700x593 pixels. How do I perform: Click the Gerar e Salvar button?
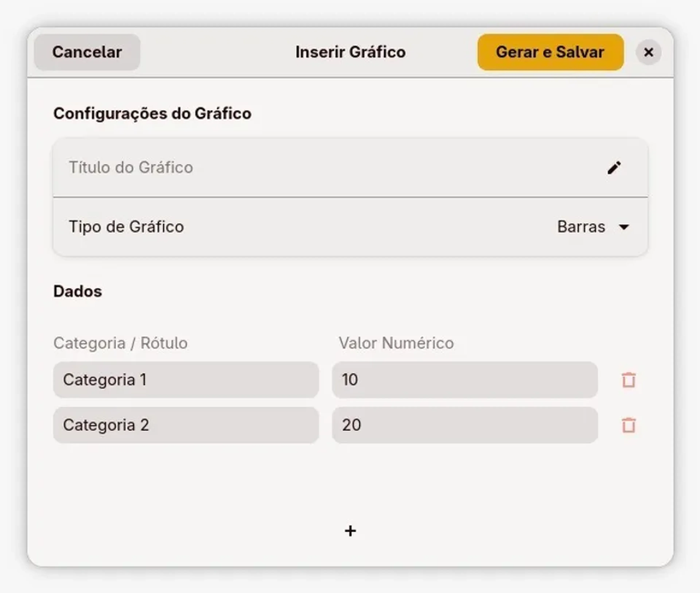(x=550, y=52)
